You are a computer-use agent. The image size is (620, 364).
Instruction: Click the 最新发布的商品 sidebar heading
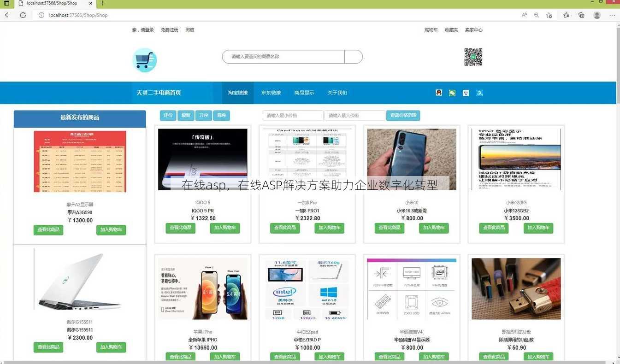80,117
